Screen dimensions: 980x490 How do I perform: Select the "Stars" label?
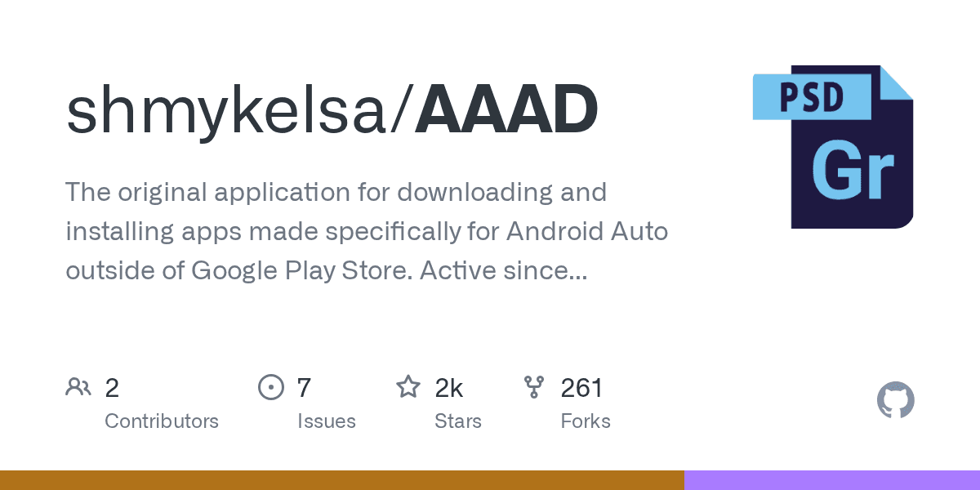[x=458, y=421]
